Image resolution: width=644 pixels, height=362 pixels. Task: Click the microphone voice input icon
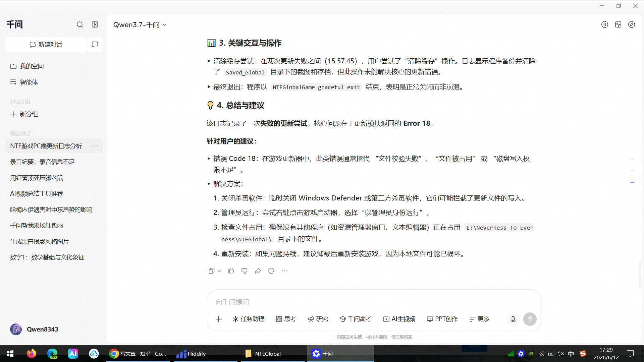(x=513, y=319)
